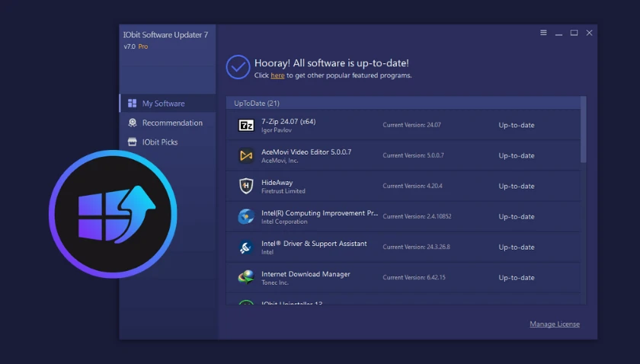Viewport: 640px width, 364px height.
Task: Click the Intel Computing Improvement Program icon
Action: 246,216
